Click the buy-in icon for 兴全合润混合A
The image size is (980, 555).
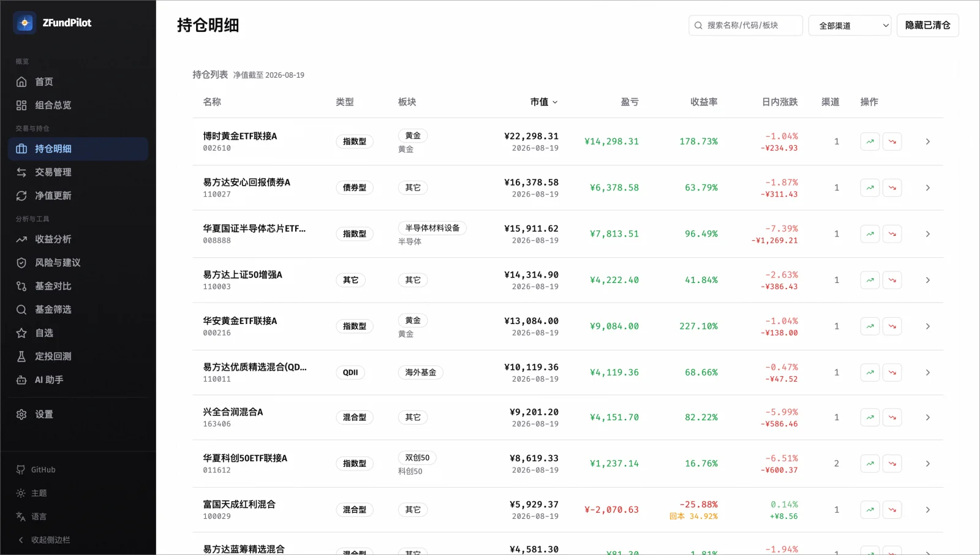870,417
